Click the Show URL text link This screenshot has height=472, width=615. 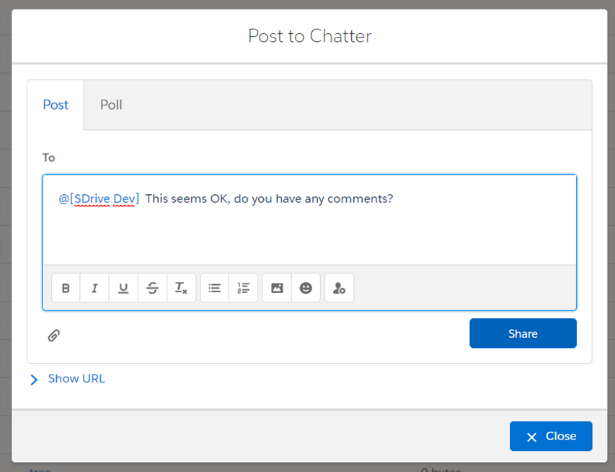tap(76, 379)
